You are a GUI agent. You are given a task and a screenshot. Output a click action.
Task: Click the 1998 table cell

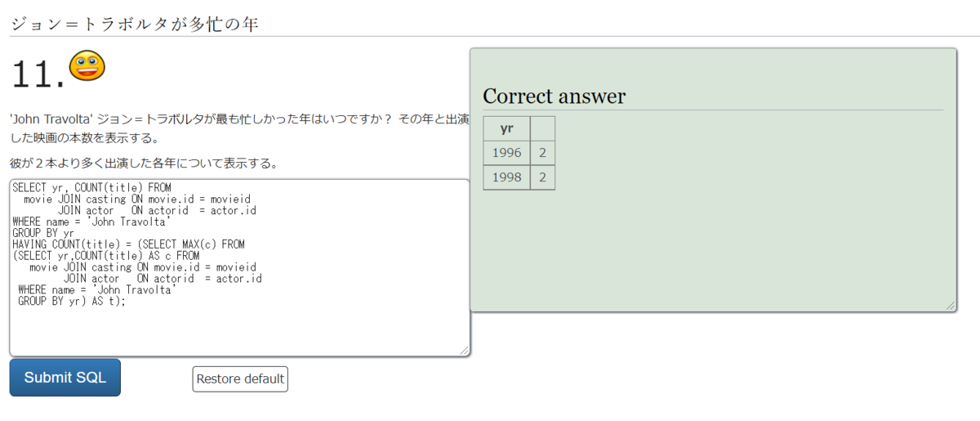pyautogui.click(x=506, y=177)
